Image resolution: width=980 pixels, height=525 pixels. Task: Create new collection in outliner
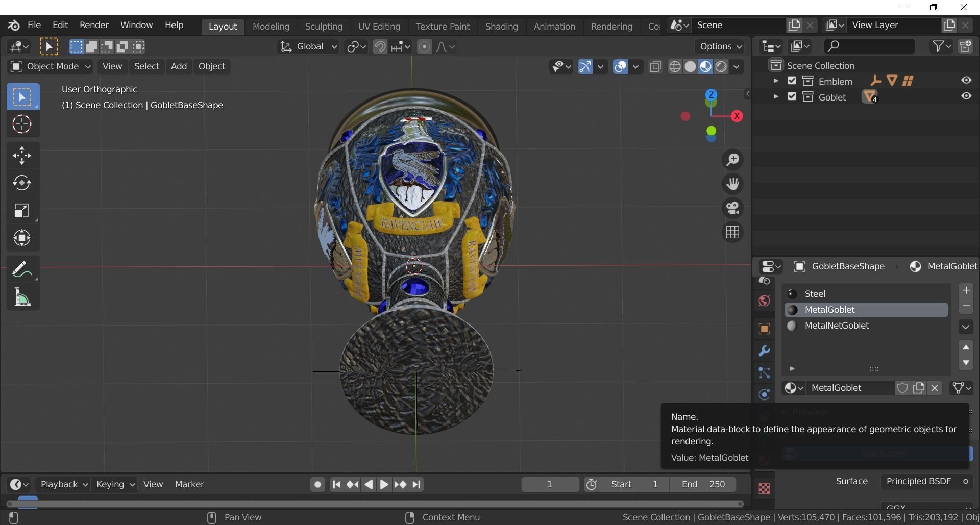pyautogui.click(x=965, y=46)
